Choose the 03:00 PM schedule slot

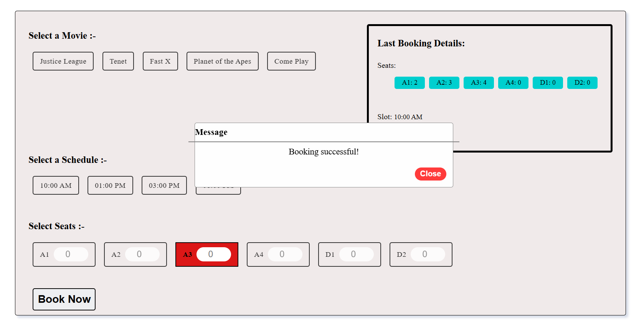pyautogui.click(x=164, y=185)
